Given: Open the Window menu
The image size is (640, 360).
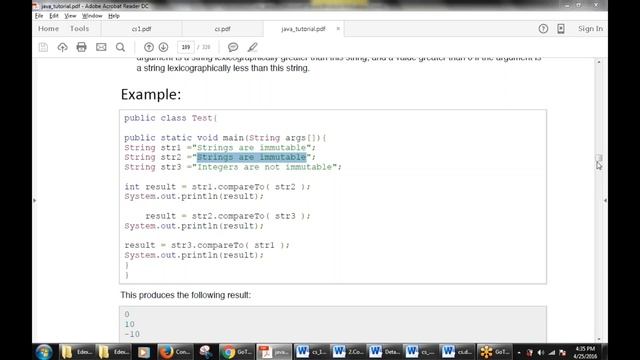Looking at the screenshot, I should click(92, 16).
